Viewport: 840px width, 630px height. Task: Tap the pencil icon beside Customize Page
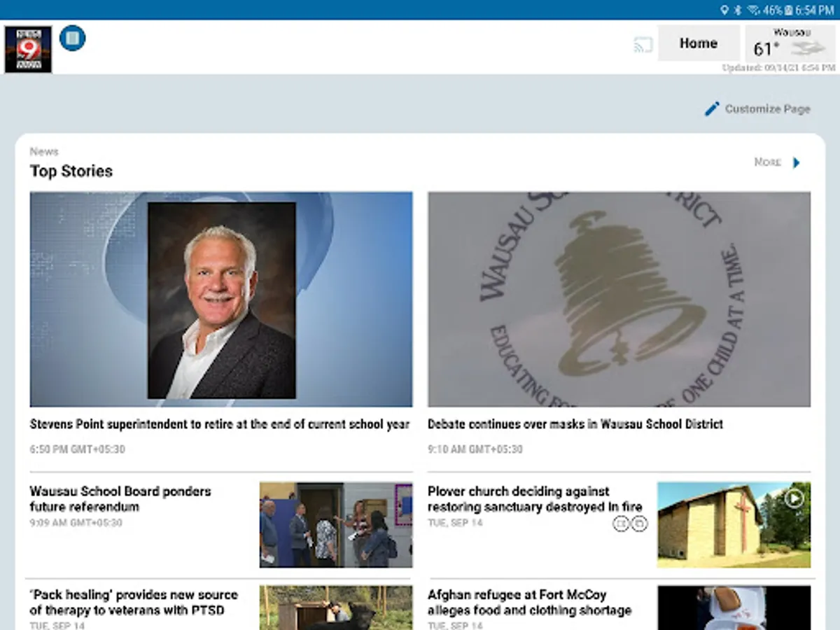tap(712, 108)
